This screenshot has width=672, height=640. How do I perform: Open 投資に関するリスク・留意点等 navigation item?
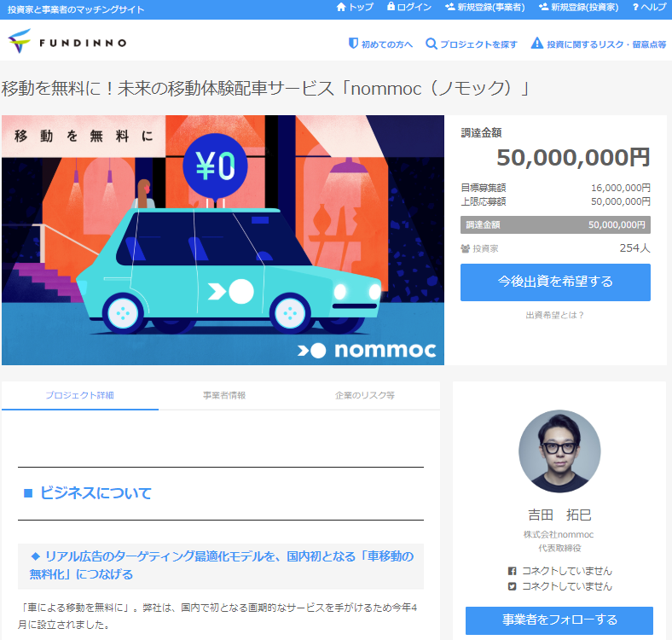pos(599,44)
